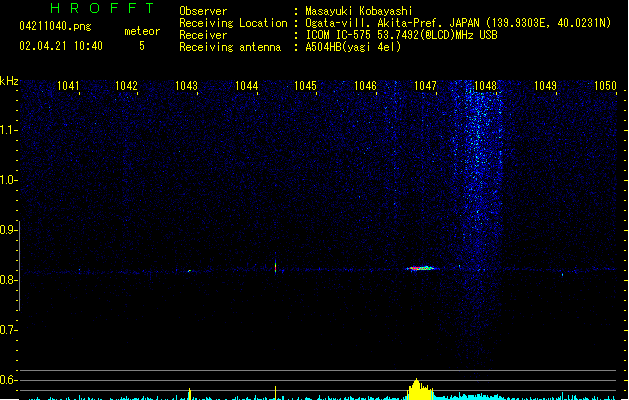This screenshot has height=400, width=629.
Task: Click the 0.9 kHz frequency label
Action: tap(8, 230)
